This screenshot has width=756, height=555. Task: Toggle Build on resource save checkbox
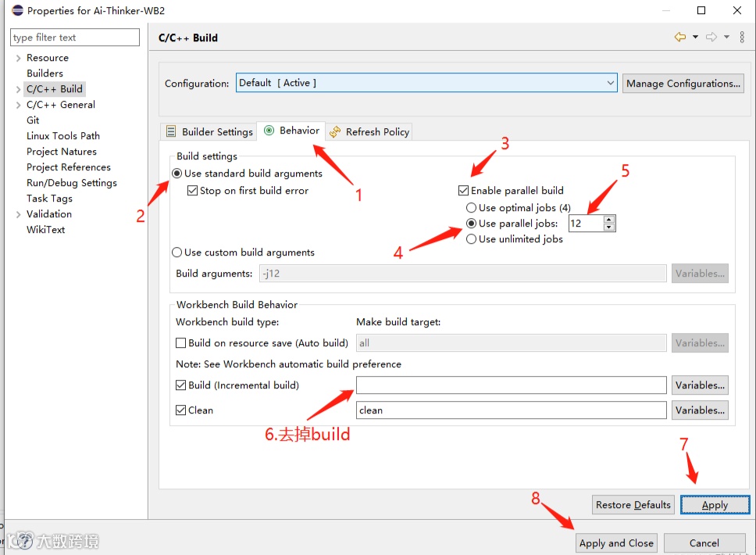pyautogui.click(x=181, y=343)
